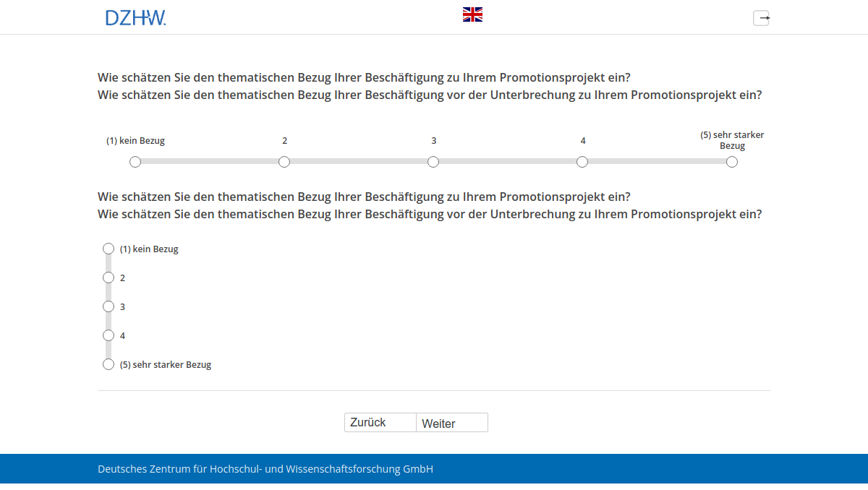Viewport: 868px width, 490px height.
Task: Click the "(1) kein Bezug" label on the scale
Action: point(135,140)
